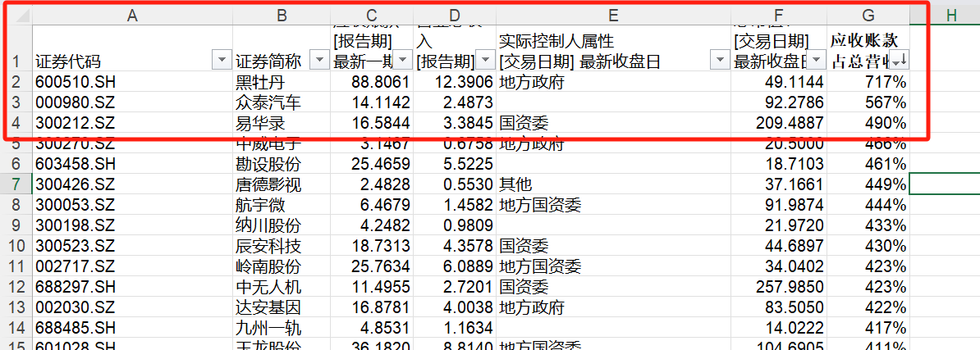
Task: Select row 10 header
Action: [16, 247]
